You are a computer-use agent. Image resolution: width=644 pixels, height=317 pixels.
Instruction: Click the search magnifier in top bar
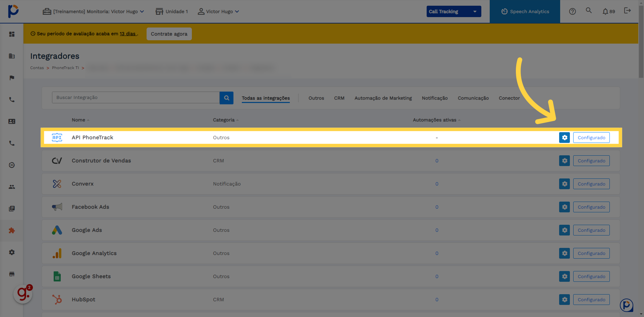[x=589, y=10]
